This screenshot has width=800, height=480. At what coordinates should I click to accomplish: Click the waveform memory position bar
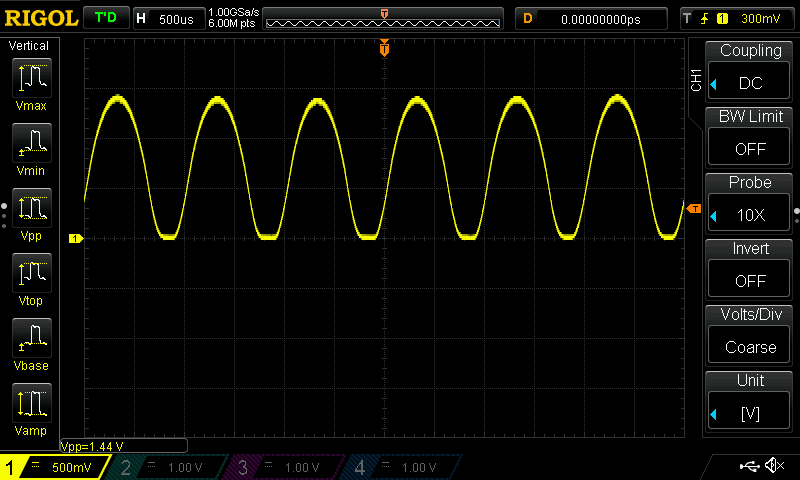[385, 19]
